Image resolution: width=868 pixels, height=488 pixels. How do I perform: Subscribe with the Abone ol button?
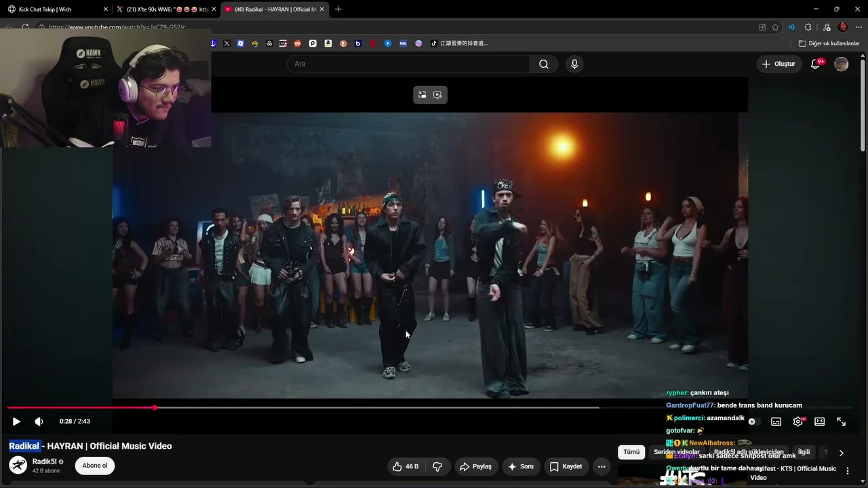[x=95, y=466]
